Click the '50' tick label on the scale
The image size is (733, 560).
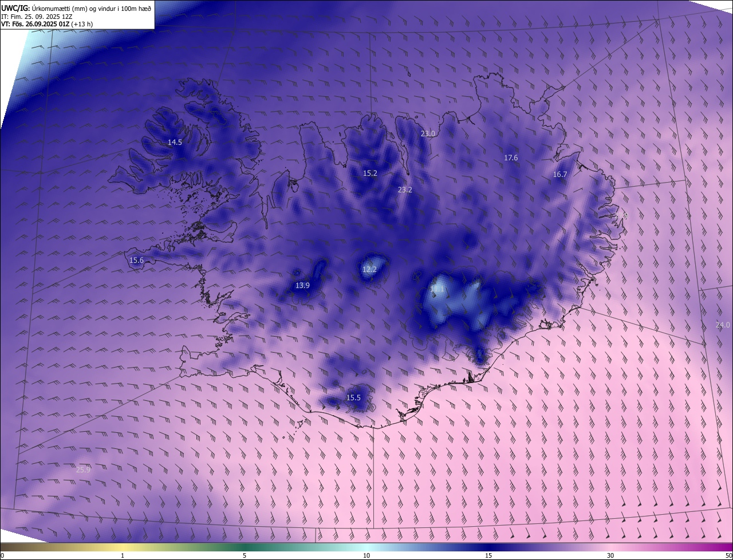(x=728, y=555)
